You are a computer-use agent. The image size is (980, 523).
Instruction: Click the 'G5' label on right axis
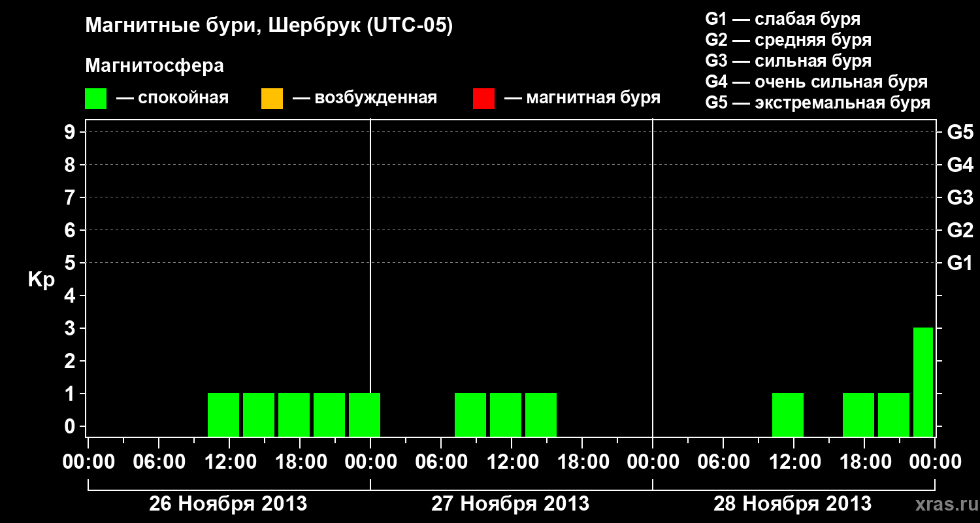pos(960,132)
